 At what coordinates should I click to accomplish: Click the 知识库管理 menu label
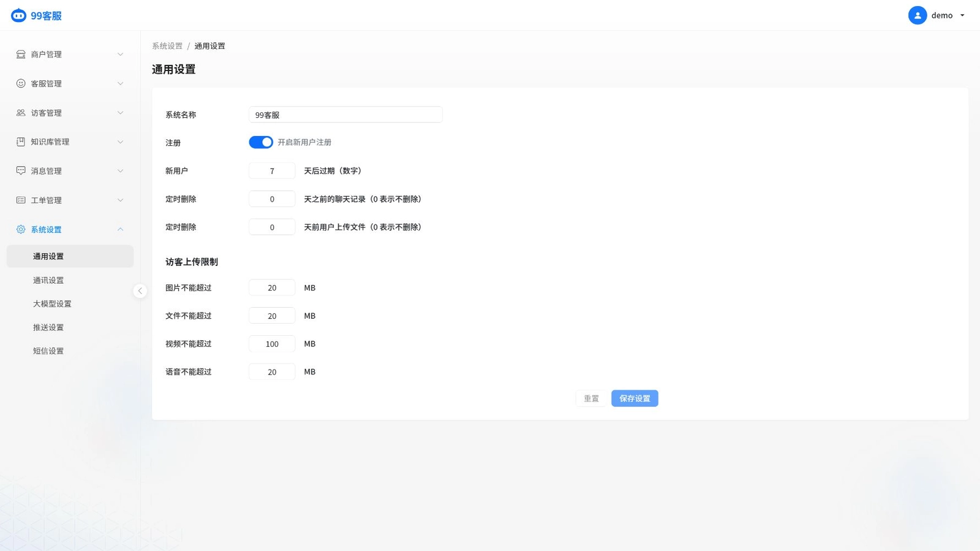[x=50, y=142]
